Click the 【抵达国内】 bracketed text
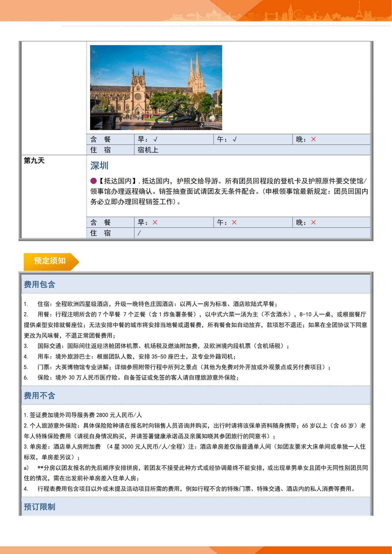392x554 pixels. (x=118, y=181)
